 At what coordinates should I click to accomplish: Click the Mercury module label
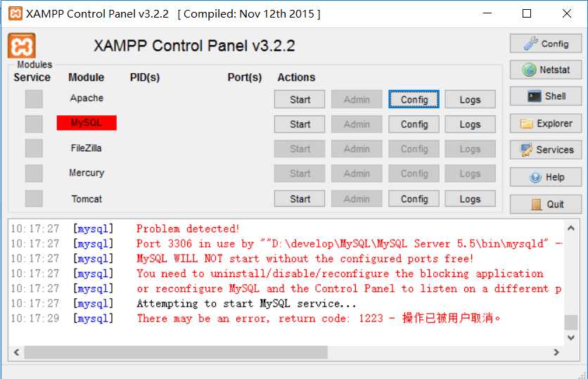87,173
